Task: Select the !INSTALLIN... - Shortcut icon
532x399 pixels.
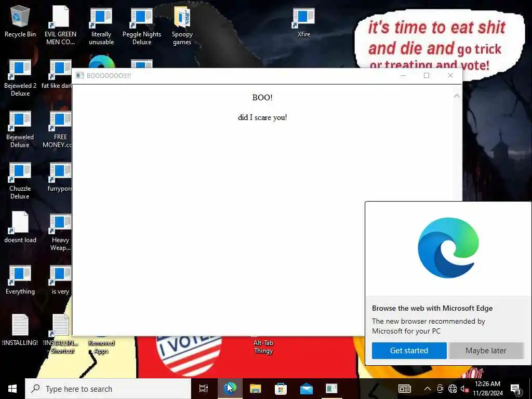Action: click(60, 334)
